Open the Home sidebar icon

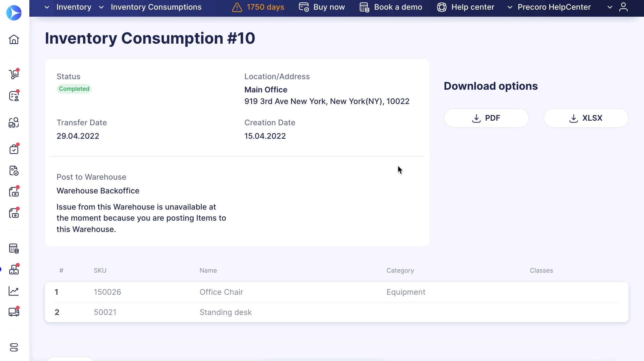point(14,39)
